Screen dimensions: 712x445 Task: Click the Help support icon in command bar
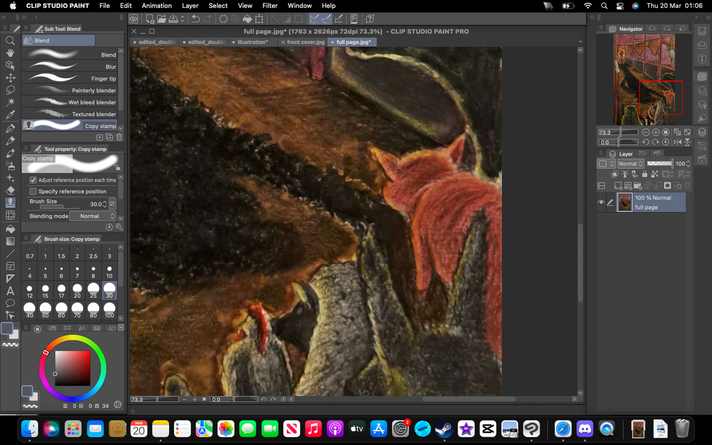tap(370, 19)
